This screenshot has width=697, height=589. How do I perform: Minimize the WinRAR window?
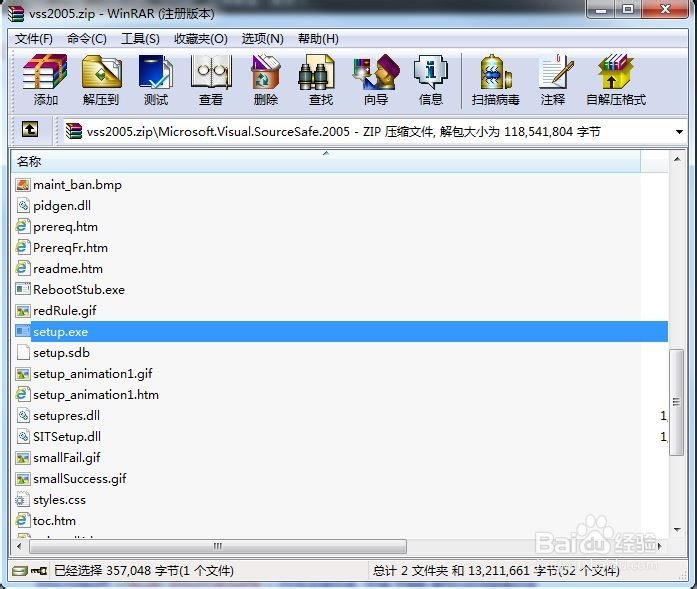click(601, 9)
